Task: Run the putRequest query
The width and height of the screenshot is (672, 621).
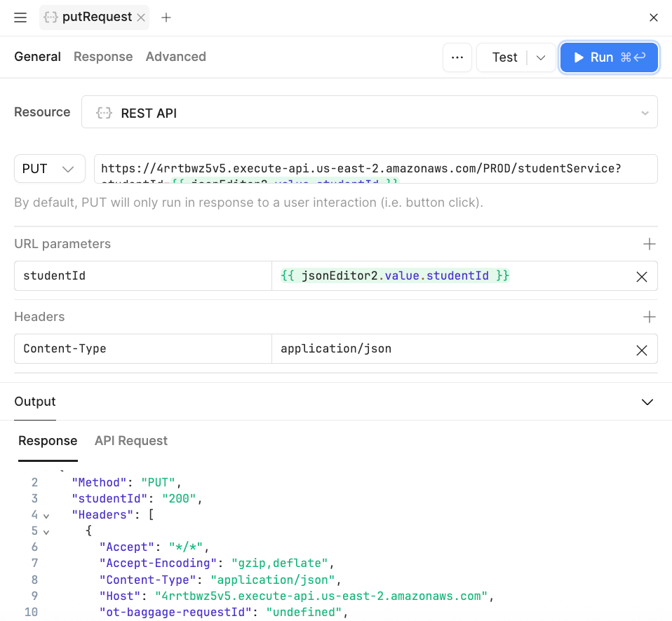Action: [609, 57]
